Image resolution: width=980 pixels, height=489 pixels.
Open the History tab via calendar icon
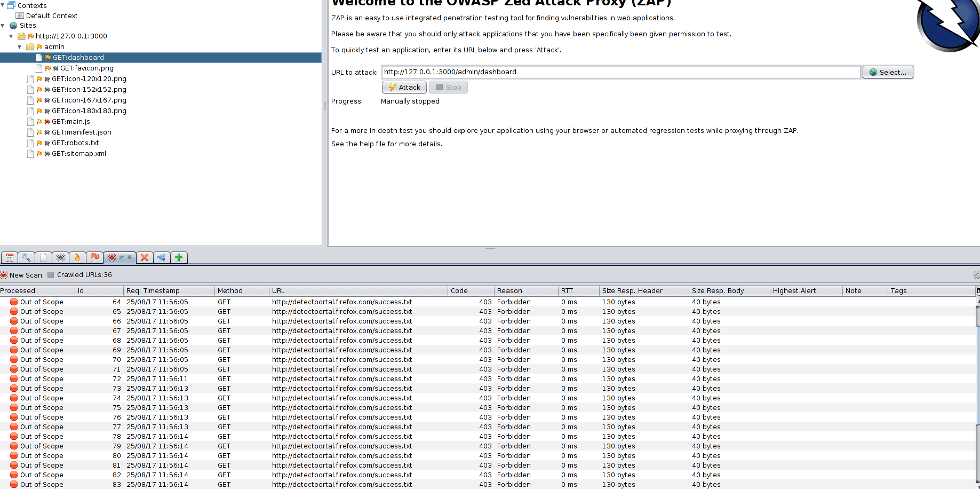(9, 257)
